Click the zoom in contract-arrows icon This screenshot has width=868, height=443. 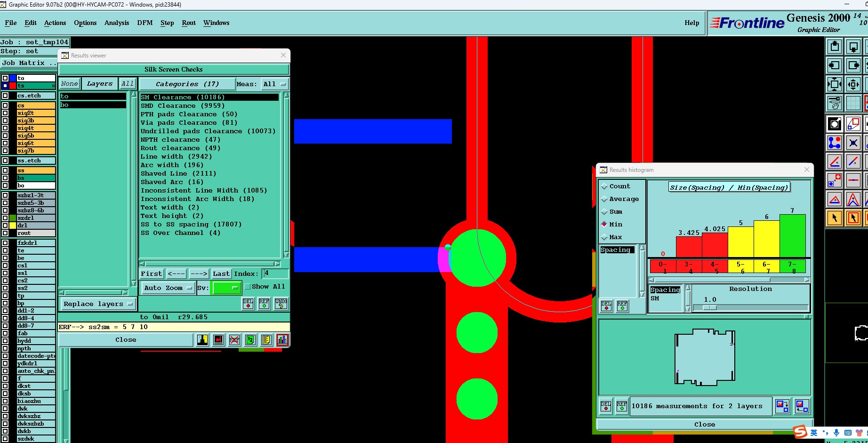tap(853, 84)
